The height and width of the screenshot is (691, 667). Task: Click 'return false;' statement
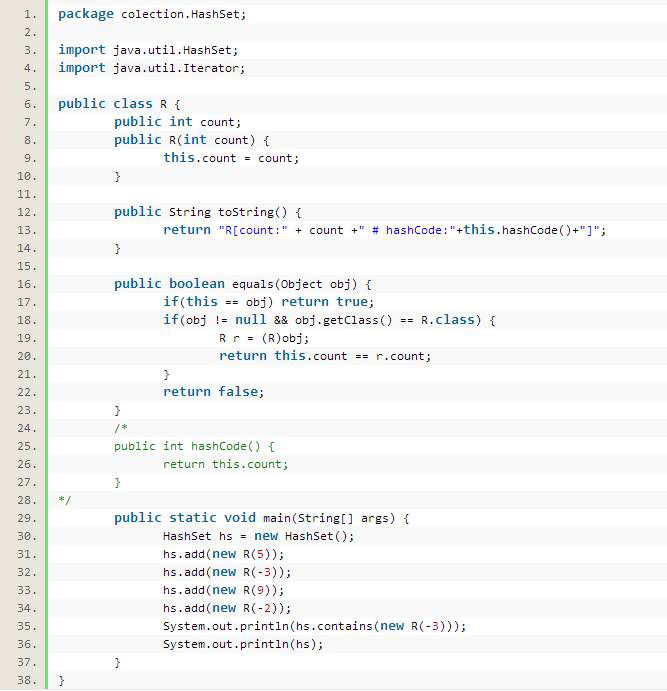214,392
